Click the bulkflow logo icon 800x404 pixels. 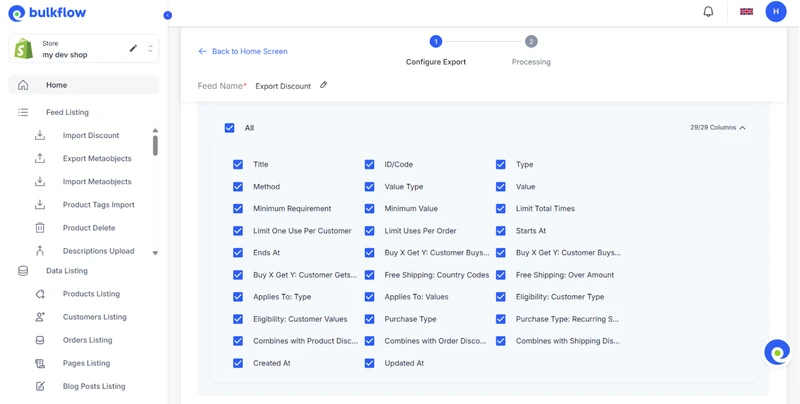[x=17, y=13]
